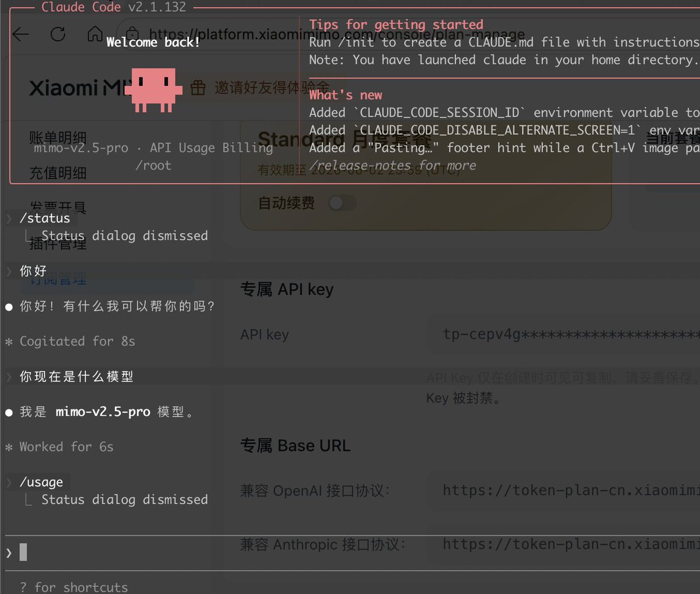Click the "Standard 月度套餐" plan card title

click(x=345, y=139)
